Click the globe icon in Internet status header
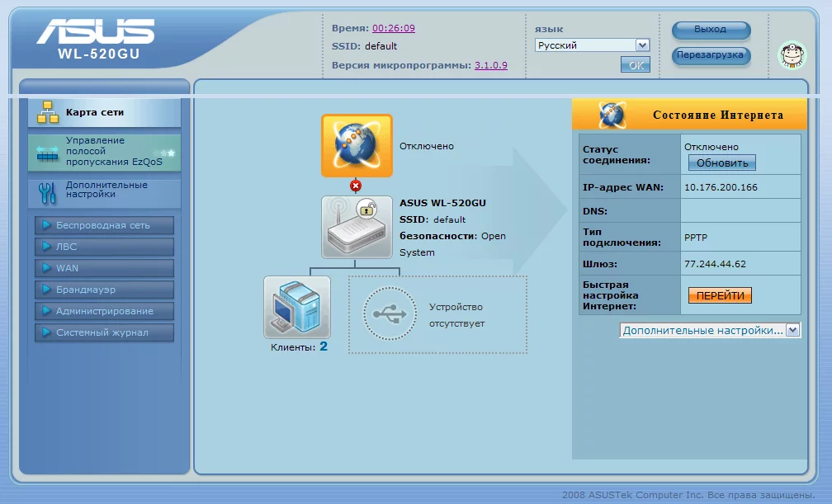832x504 pixels. pyautogui.click(x=612, y=115)
